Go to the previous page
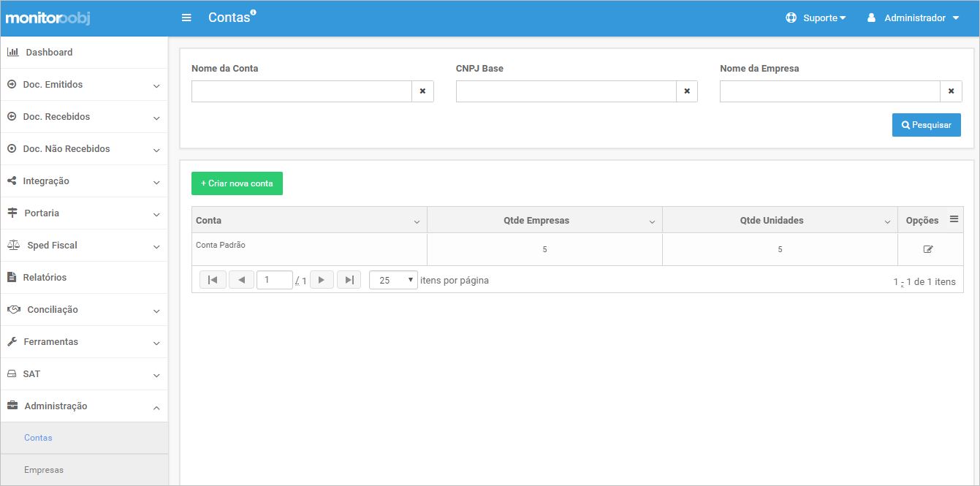Screen dimensions: 980x486 pyautogui.click(x=241, y=280)
